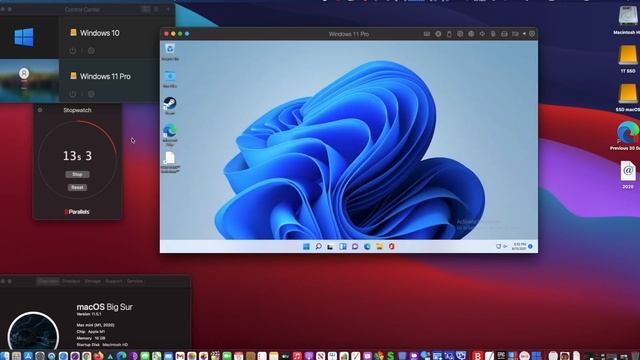This screenshot has width=640, height=360.
Task: Select the Windows 11 Pro entry name
Action: coord(105,76)
